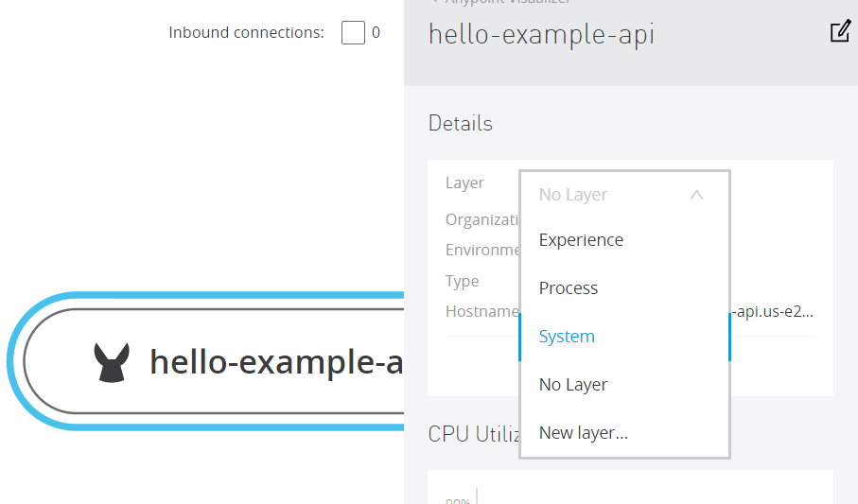Choose the System layer option

(624, 336)
